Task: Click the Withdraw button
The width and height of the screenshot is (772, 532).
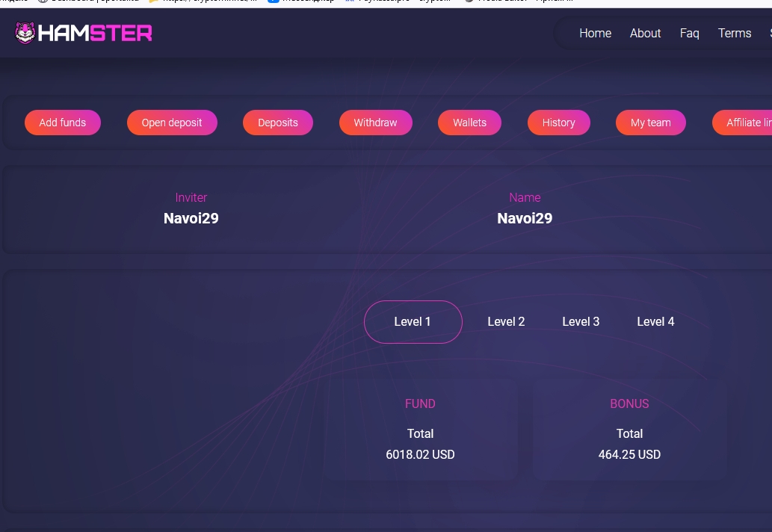Action: pyautogui.click(x=375, y=123)
